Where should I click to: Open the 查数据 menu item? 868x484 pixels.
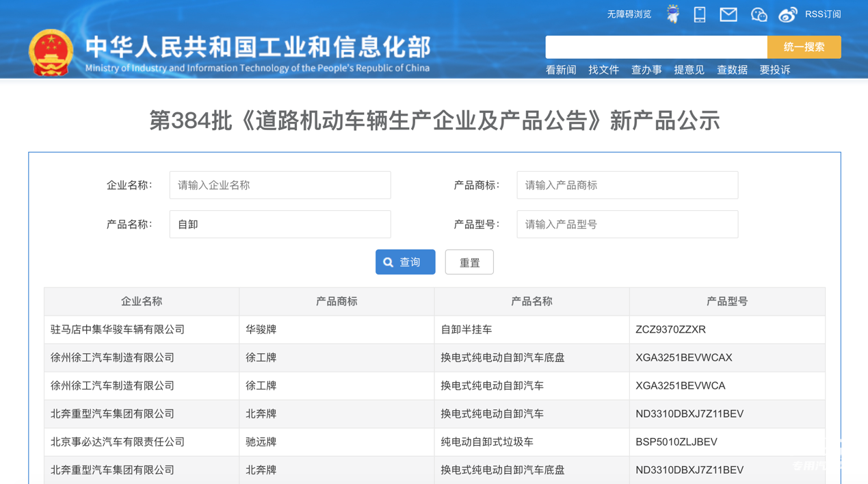click(732, 70)
